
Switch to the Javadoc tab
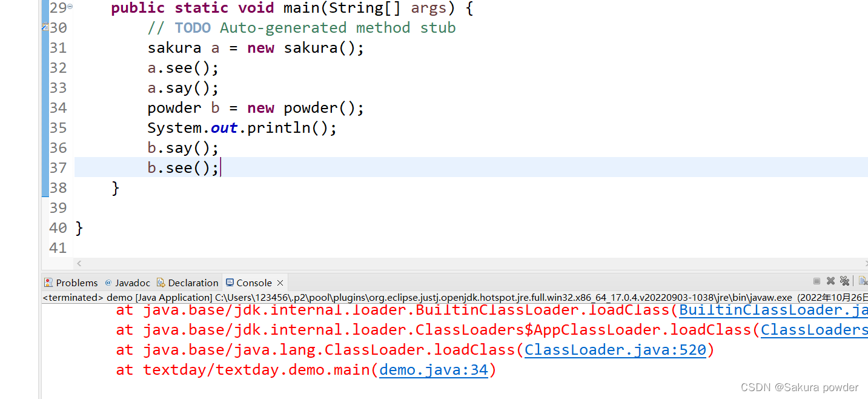(x=133, y=282)
